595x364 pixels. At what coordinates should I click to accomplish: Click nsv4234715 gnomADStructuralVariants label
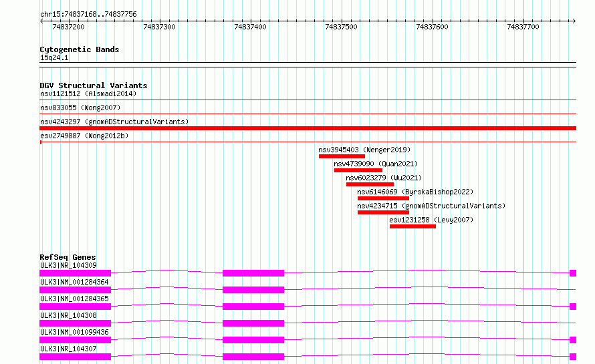[431, 206]
